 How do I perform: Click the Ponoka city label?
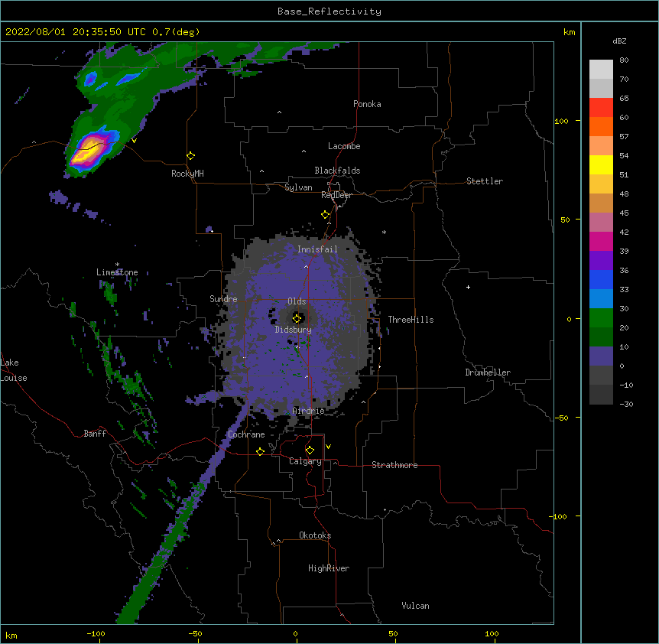(x=367, y=104)
